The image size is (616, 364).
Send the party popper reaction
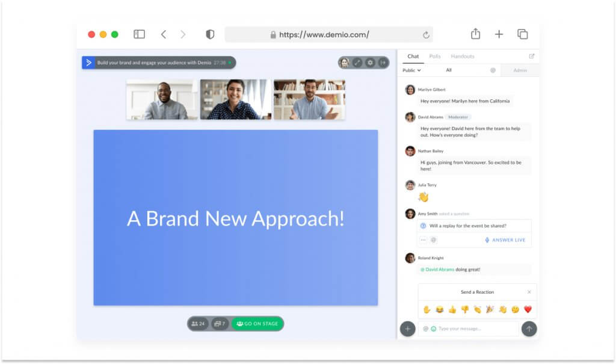point(490,310)
